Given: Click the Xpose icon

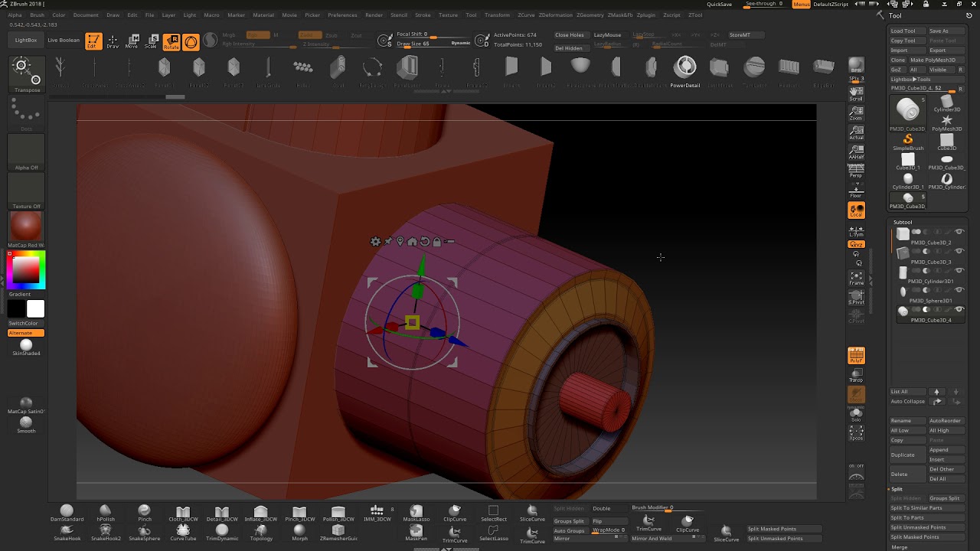Looking at the screenshot, I should [856, 433].
